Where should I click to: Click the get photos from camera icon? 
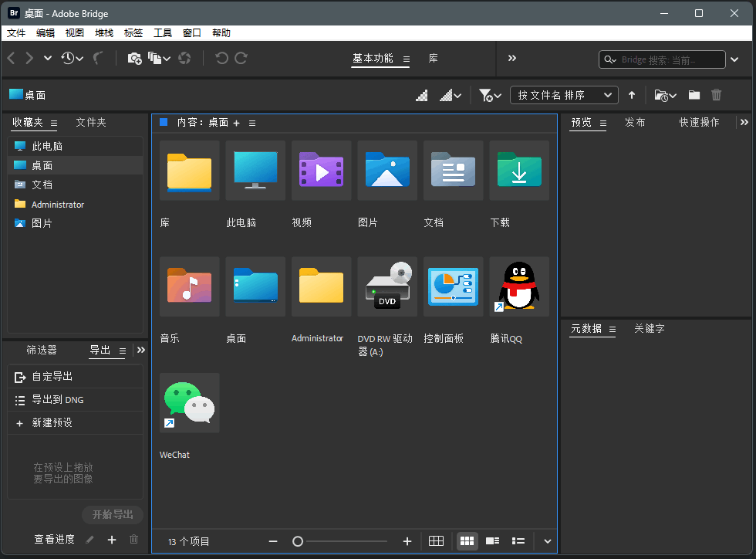(x=134, y=58)
